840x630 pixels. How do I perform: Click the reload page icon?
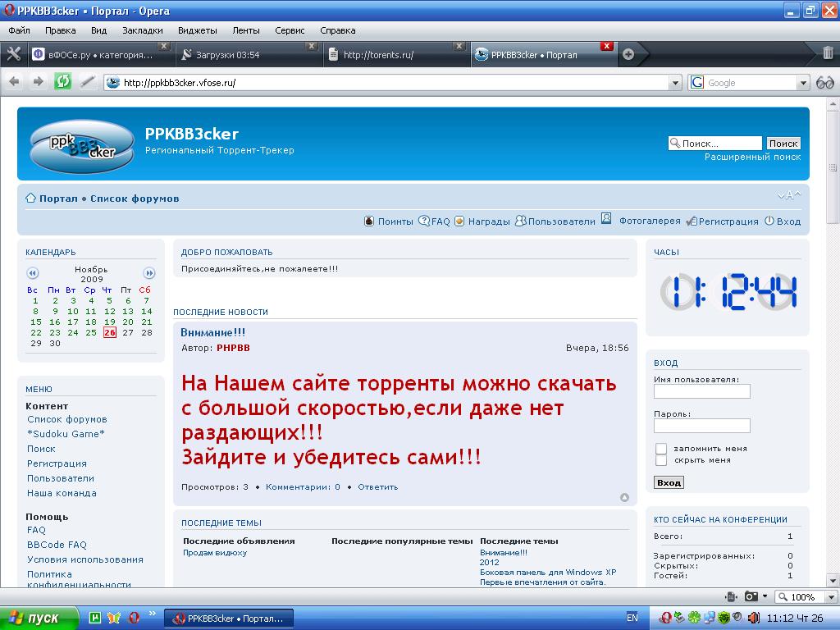[62, 81]
